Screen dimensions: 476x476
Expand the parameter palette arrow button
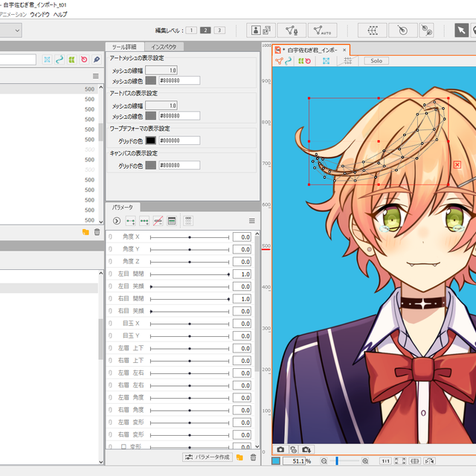[116, 221]
